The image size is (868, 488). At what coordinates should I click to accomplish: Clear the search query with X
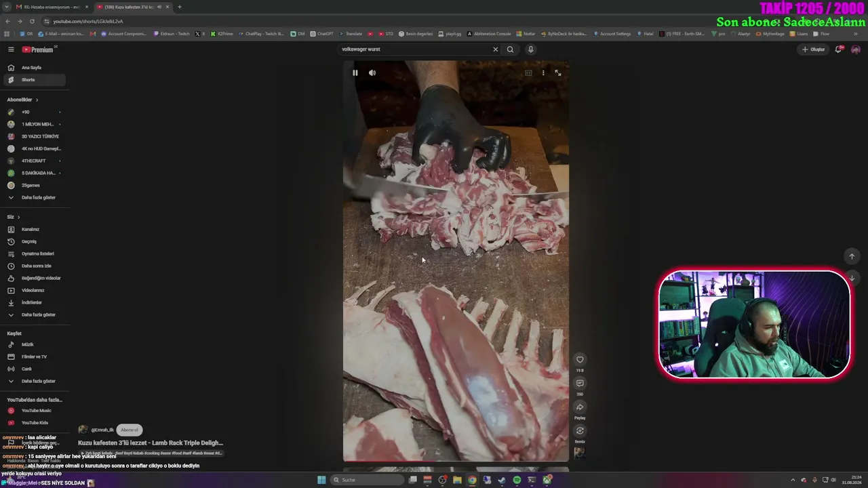pos(495,49)
